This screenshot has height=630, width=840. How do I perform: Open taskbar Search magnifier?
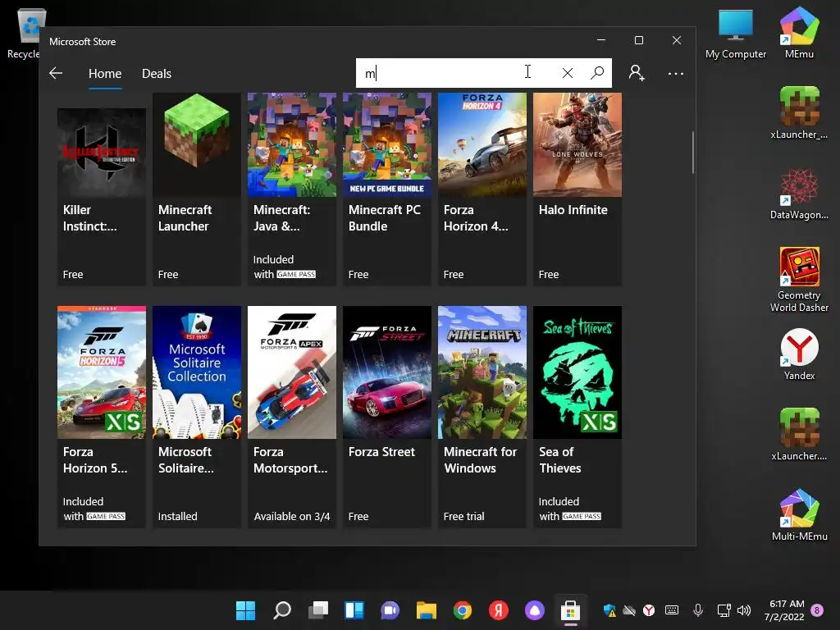[282, 610]
